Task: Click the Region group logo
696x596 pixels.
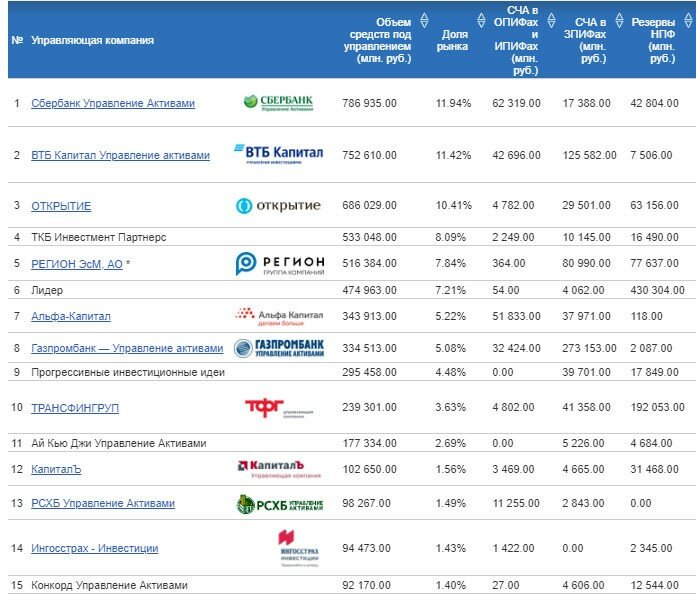Action: click(278, 263)
